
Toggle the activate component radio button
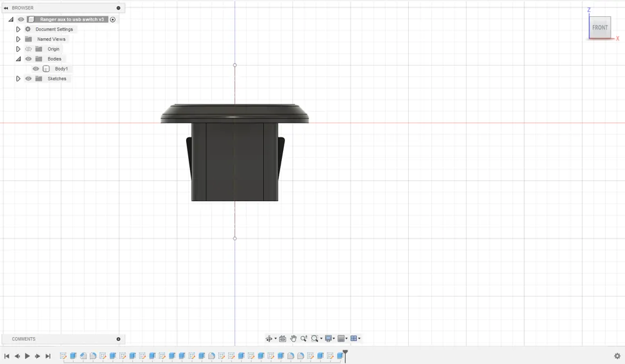coord(112,19)
